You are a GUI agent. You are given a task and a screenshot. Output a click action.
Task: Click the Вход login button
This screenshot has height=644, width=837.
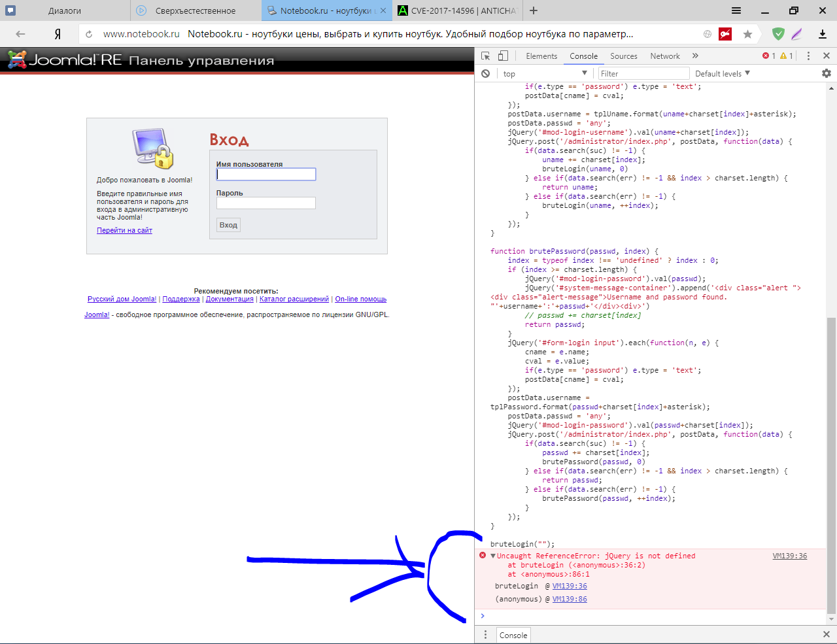pos(228,225)
